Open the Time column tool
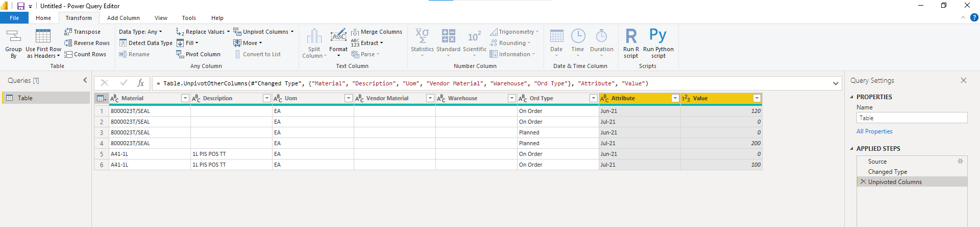This screenshot has width=980, height=227. click(578, 43)
